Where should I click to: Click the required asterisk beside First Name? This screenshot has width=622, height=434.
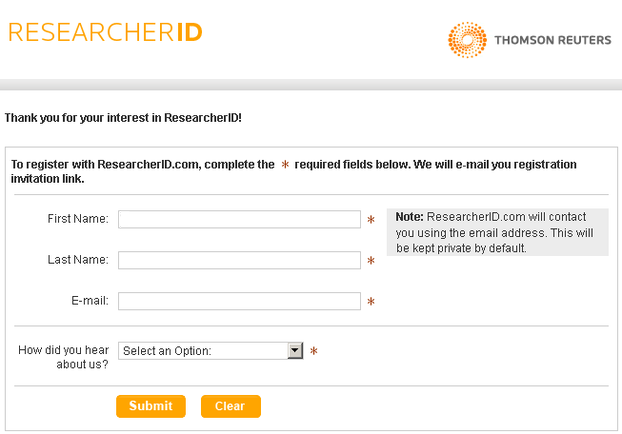[371, 220]
